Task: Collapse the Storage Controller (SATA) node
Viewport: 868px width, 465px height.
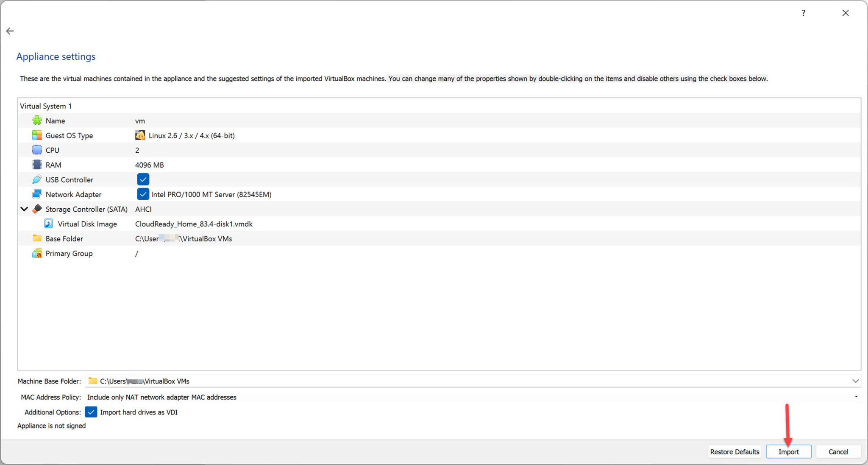Action: 24,209
